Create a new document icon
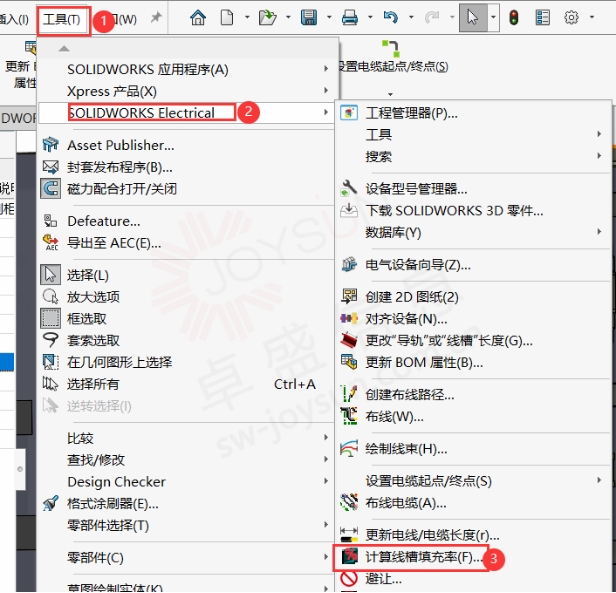 point(227,18)
